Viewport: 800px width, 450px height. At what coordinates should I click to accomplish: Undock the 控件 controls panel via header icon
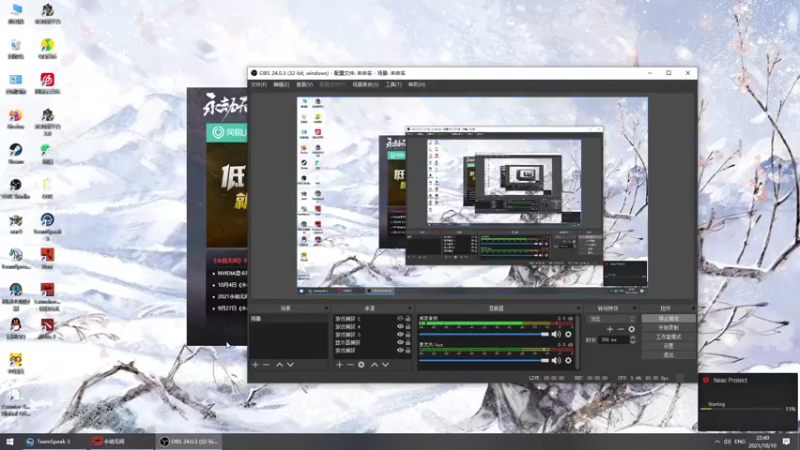[x=693, y=308]
